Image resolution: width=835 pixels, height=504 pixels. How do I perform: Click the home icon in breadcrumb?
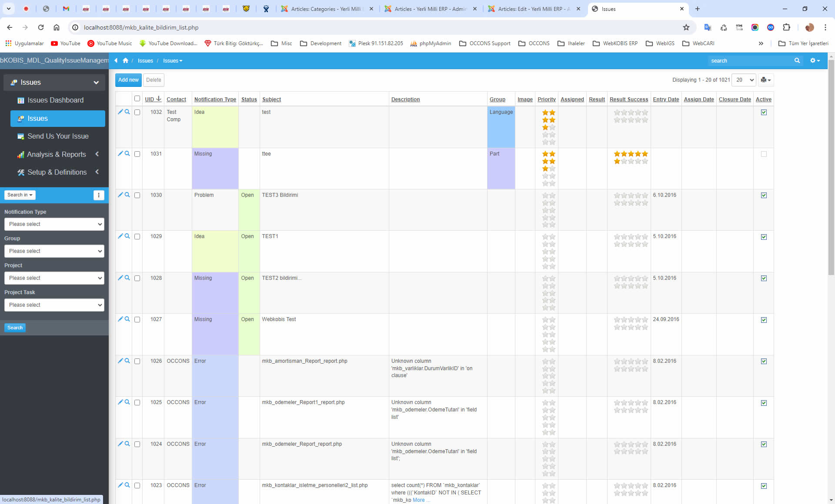point(126,61)
